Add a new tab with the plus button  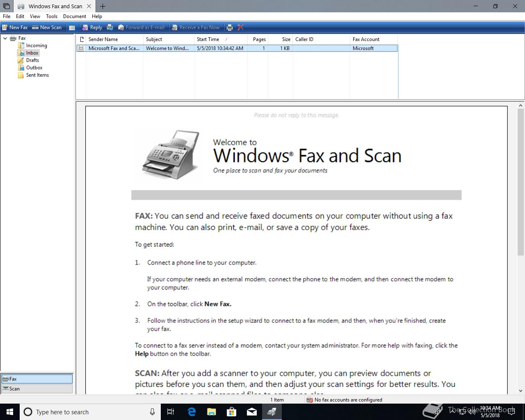[x=103, y=6]
